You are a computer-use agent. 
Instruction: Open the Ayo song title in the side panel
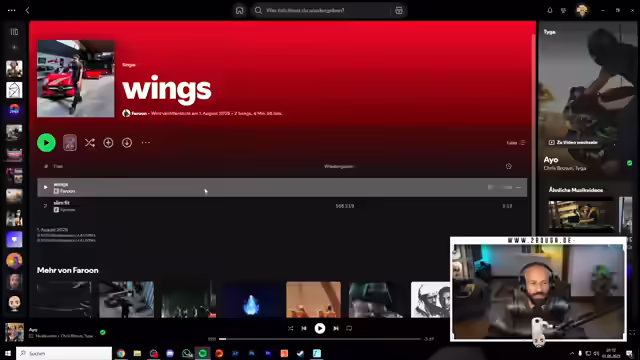click(551, 160)
